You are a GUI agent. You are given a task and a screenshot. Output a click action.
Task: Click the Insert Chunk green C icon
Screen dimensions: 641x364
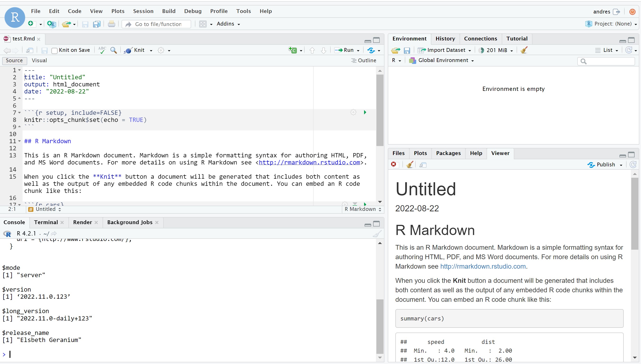(293, 50)
